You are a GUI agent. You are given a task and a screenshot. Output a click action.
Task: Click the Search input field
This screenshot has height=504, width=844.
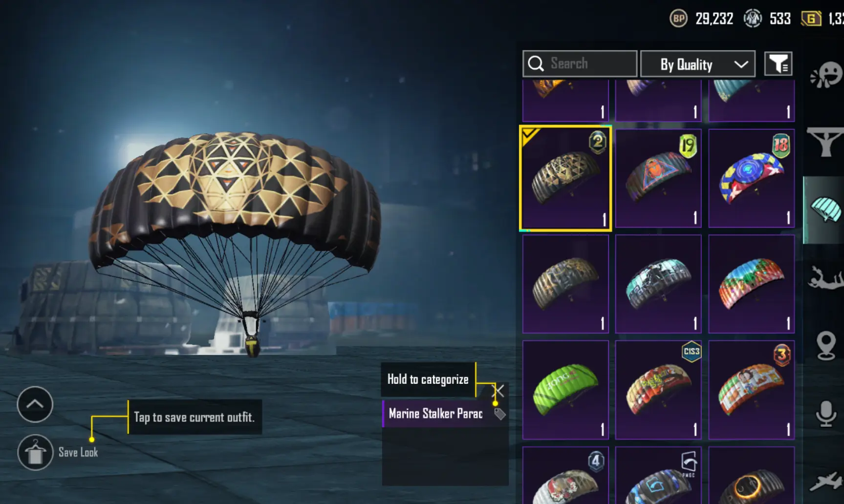(x=580, y=63)
